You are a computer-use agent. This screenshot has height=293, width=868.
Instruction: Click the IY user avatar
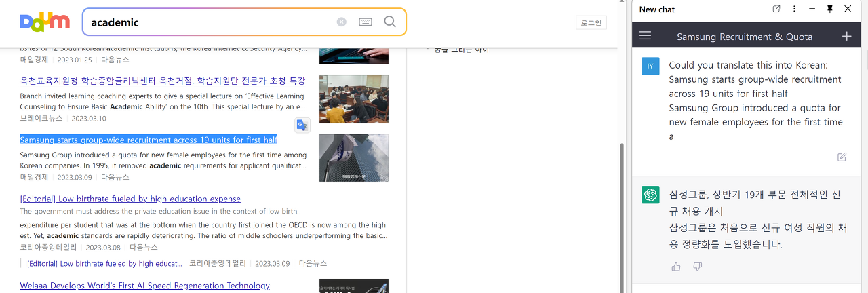click(650, 66)
